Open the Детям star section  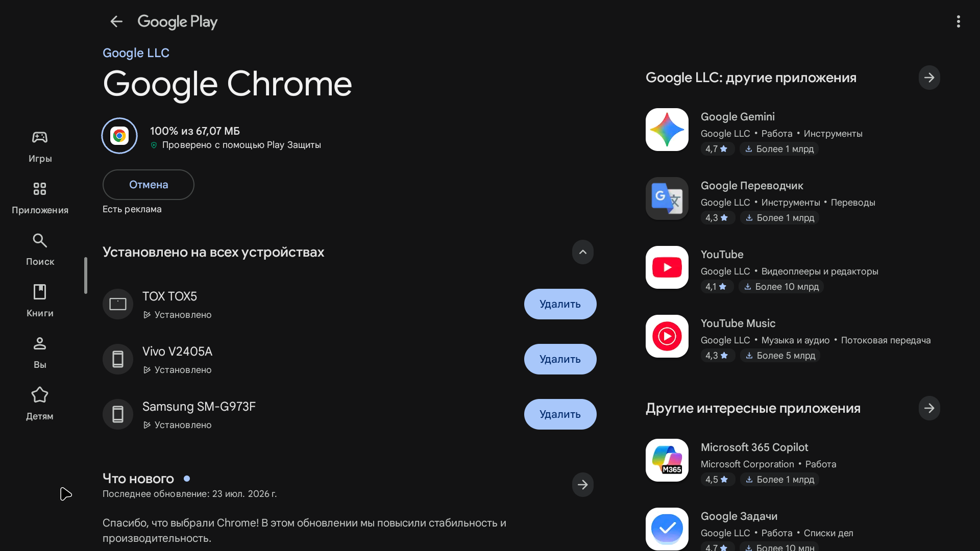click(x=40, y=404)
